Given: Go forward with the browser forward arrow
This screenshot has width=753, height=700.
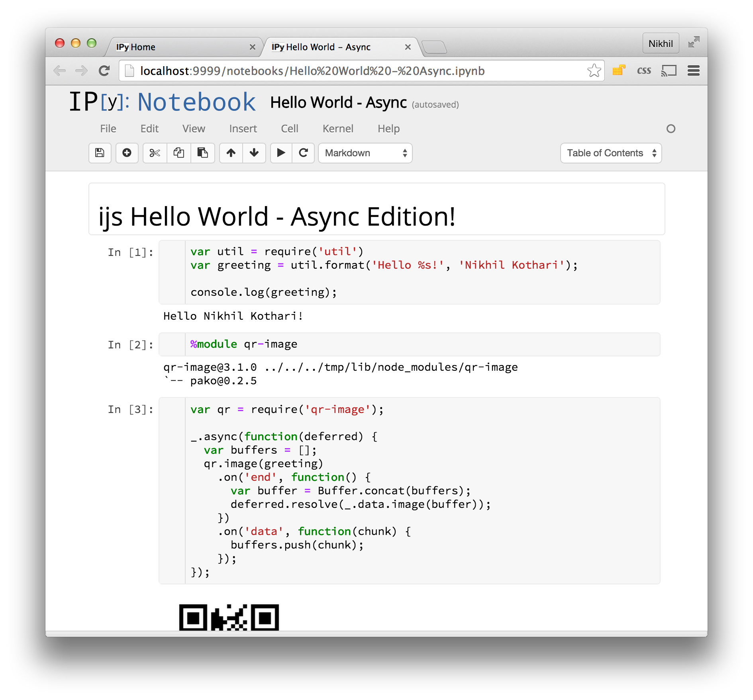Looking at the screenshot, I should [x=82, y=71].
